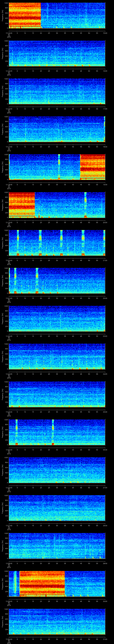Click the red broadband noise burst in 13:29 panel
Image resolution: width=114 pixels, height=644 pixels.
coord(42,584)
